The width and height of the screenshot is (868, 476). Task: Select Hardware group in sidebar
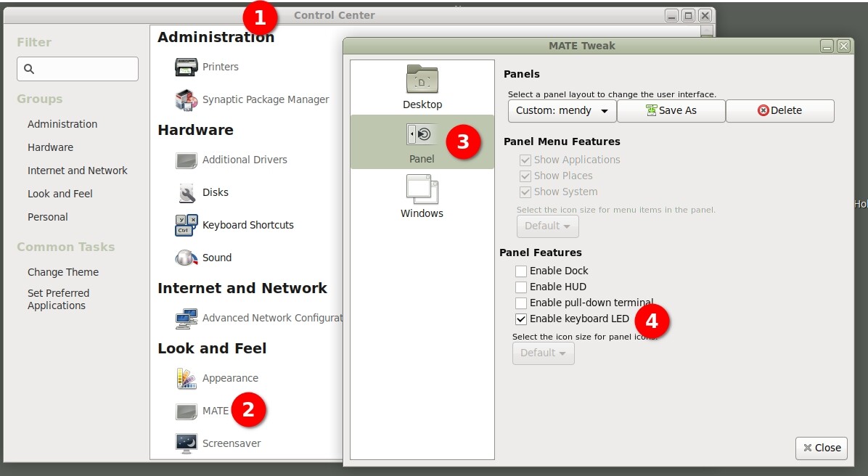50,148
